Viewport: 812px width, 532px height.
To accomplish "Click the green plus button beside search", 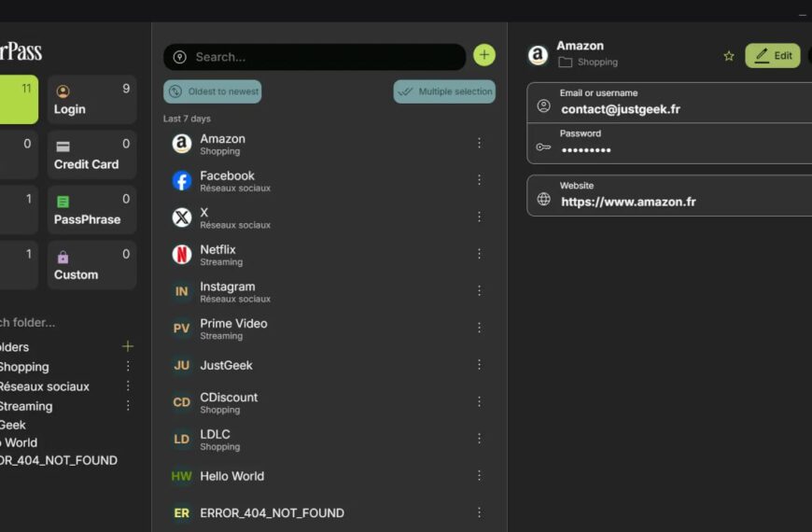I will (484, 55).
